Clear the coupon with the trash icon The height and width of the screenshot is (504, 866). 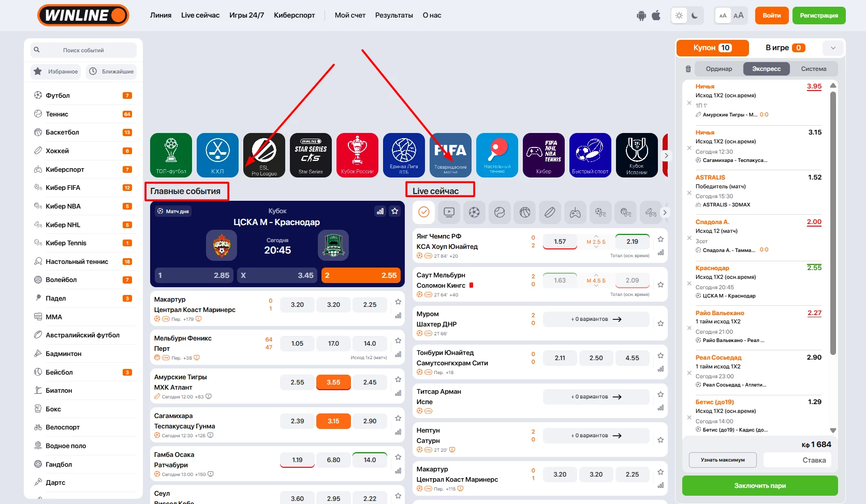tap(688, 69)
